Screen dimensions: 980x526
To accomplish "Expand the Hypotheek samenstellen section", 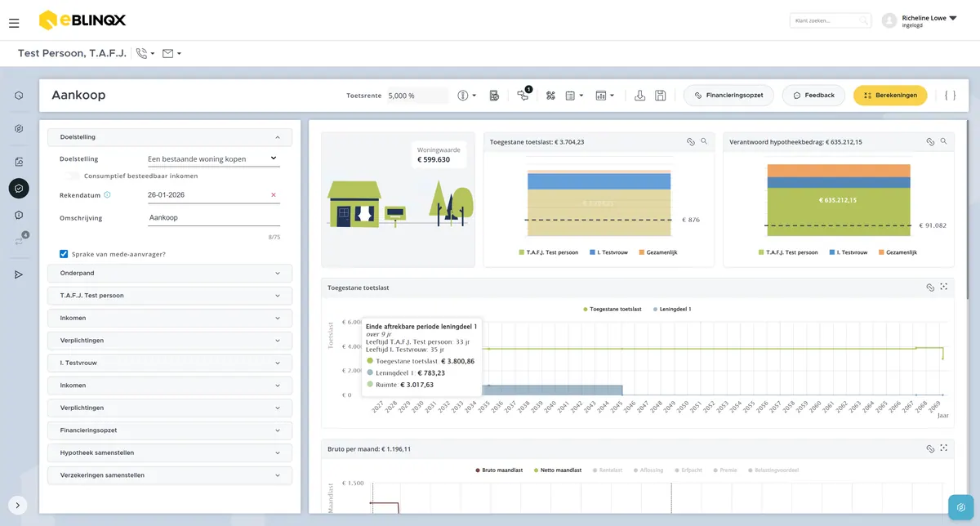I will (170, 452).
